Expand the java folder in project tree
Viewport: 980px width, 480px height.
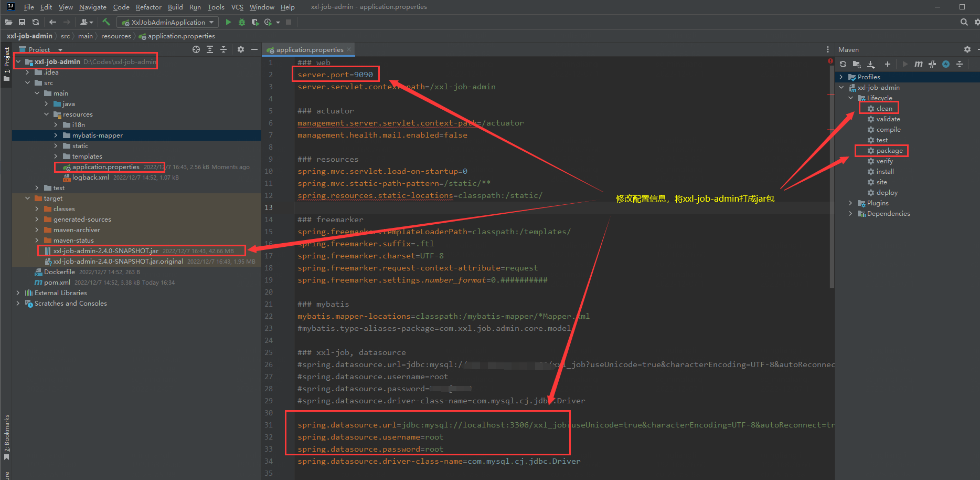pyautogui.click(x=47, y=104)
